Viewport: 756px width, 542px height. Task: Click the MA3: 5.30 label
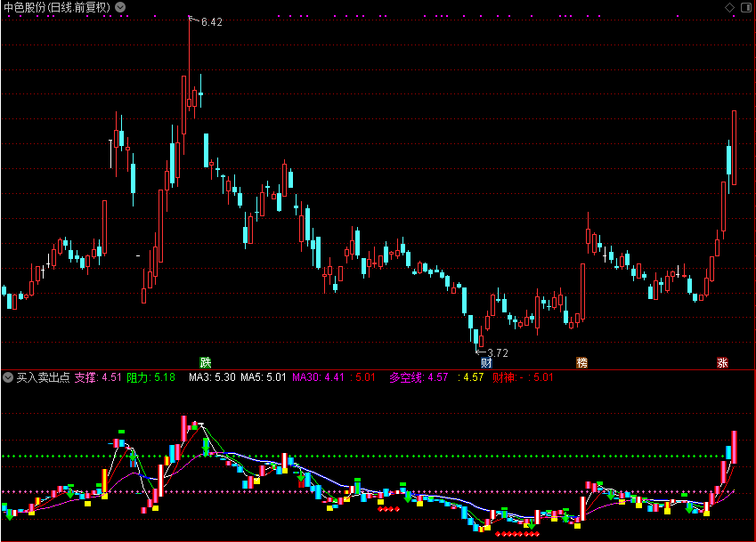212,377
